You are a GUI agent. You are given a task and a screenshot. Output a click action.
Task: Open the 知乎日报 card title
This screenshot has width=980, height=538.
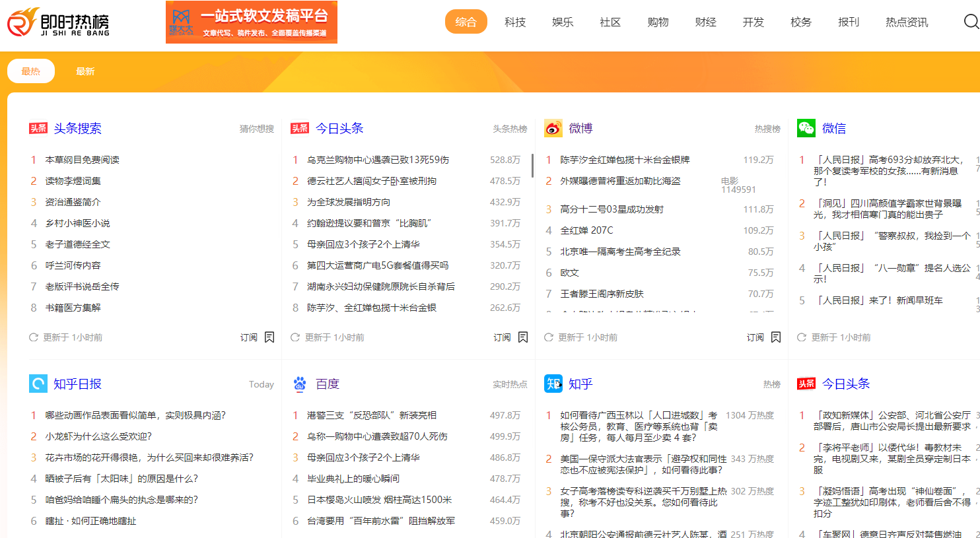coord(78,384)
